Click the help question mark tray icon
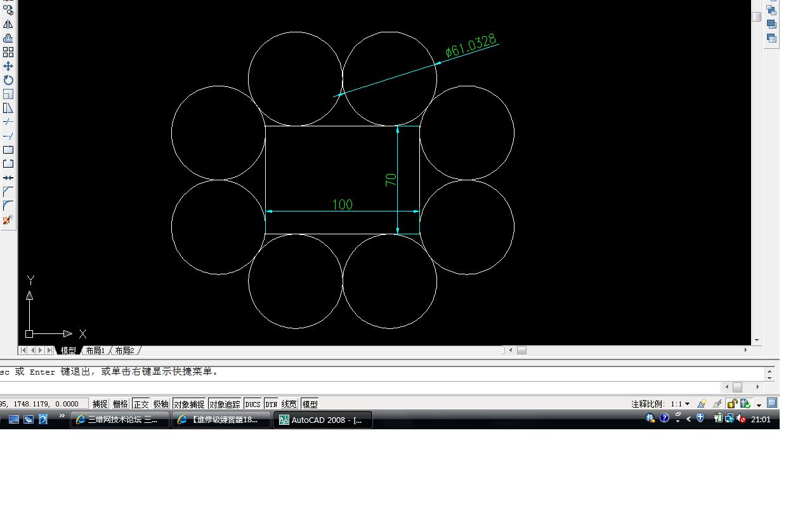This screenshot has height=508, width=812. click(664, 418)
